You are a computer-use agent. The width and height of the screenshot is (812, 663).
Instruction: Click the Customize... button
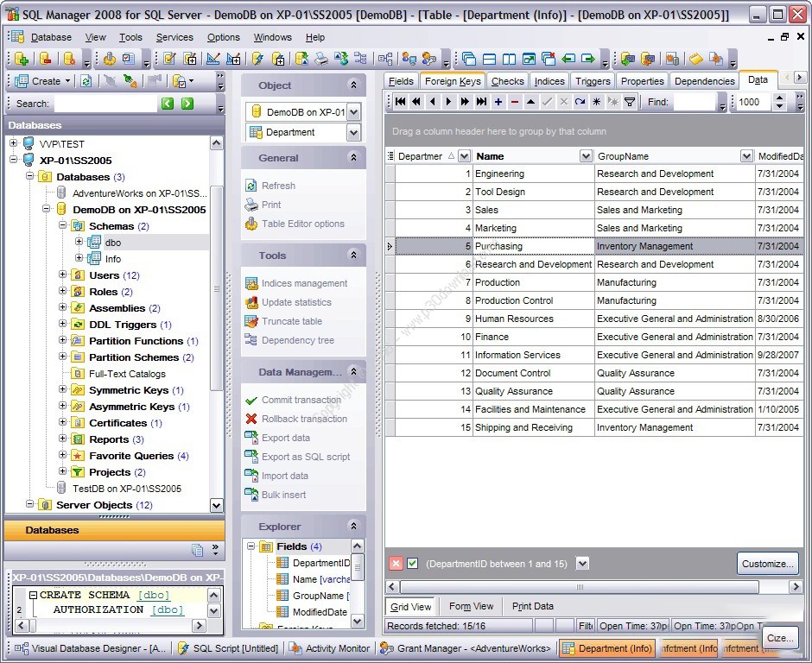[767, 564]
